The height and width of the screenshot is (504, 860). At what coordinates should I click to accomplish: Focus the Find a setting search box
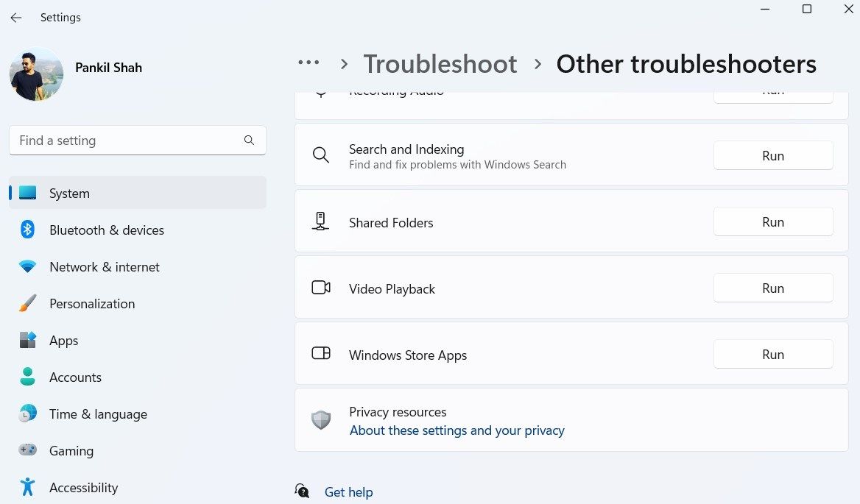[x=138, y=141]
